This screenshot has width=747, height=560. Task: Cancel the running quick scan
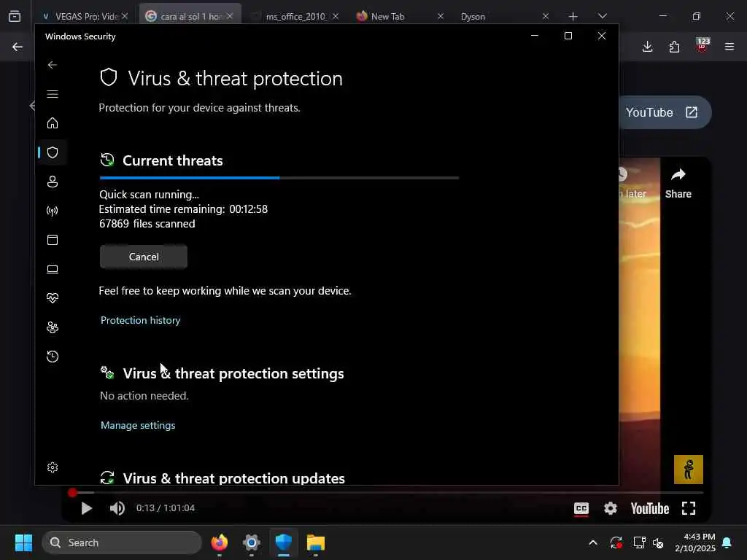(144, 257)
